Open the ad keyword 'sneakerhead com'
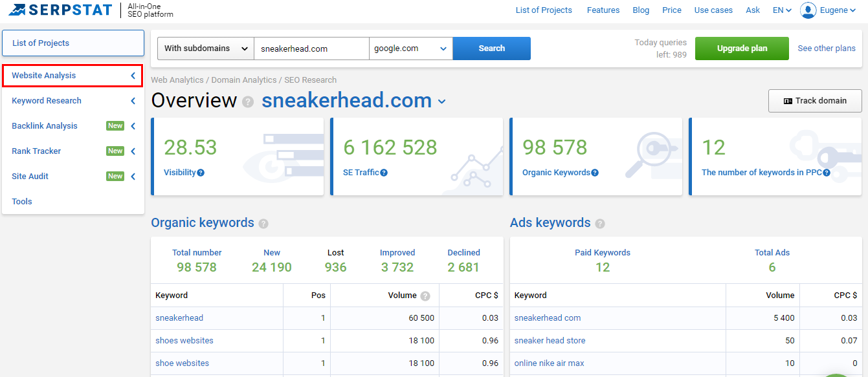 (548, 318)
